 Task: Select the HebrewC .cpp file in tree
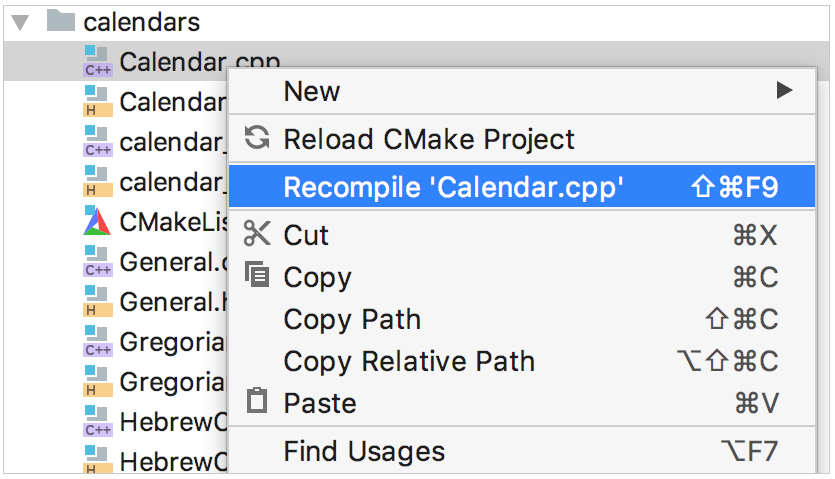coord(155,421)
